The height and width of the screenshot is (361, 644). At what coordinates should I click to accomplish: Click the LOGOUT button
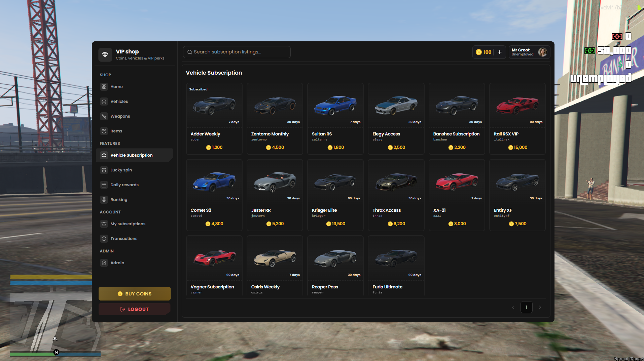tap(135, 309)
